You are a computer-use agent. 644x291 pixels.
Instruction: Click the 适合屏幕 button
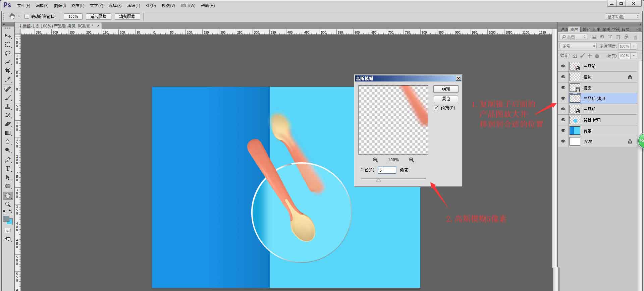[x=98, y=16]
